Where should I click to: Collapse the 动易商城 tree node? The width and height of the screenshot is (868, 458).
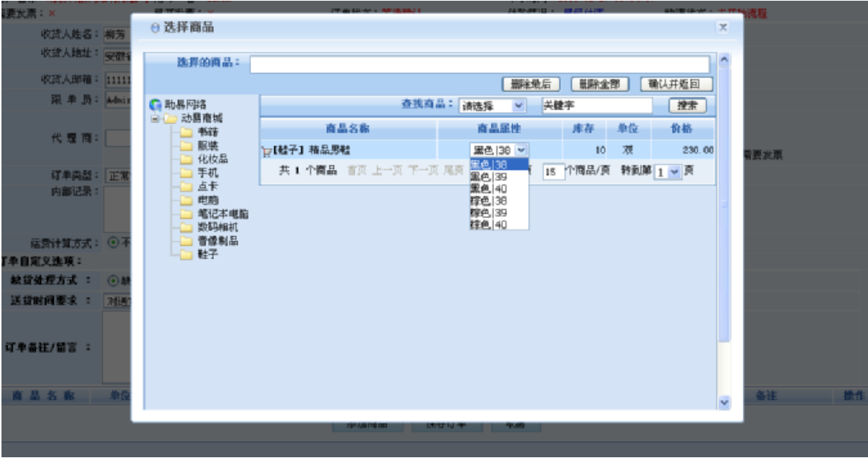(x=155, y=118)
